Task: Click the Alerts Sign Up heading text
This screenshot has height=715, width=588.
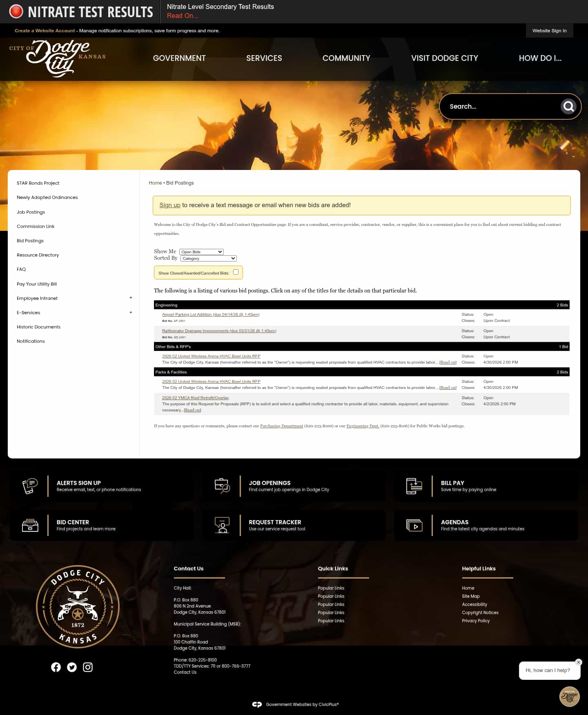Action: (x=79, y=483)
